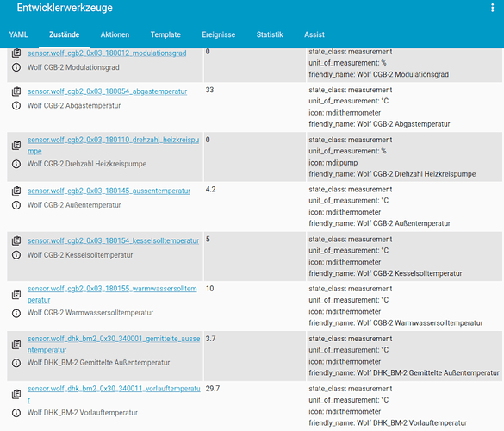Screen dimensions: 504x431
Task: Show info for Wolf DHK_BM-2 Vorlauftemperatur
Action: click(16, 413)
